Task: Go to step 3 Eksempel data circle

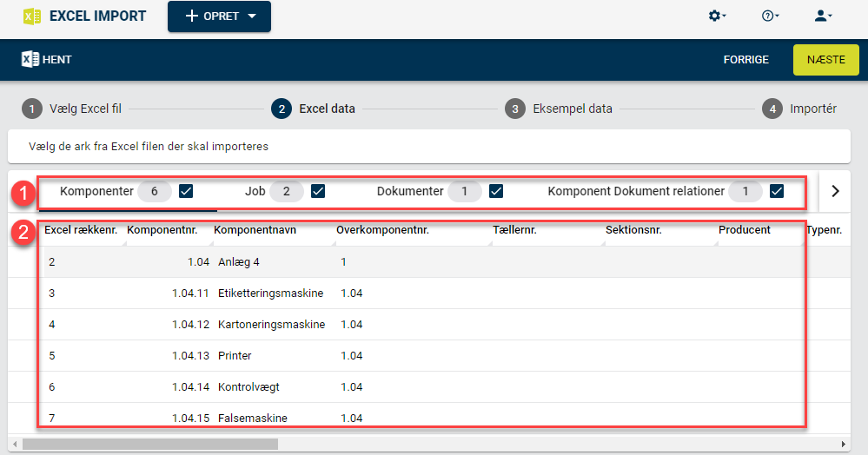Action: [515, 109]
